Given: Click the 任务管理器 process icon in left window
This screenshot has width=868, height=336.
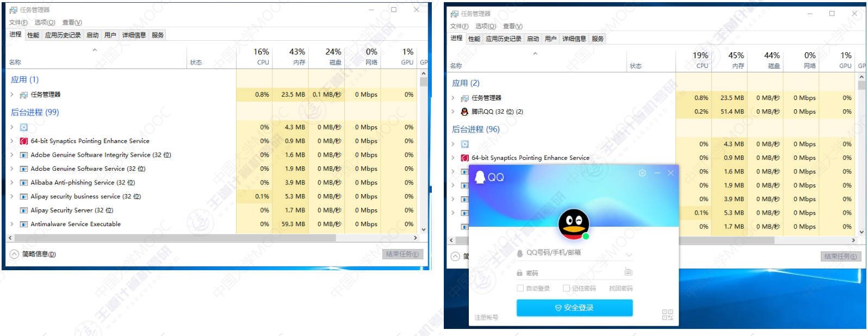Looking at the screenshot, I should point(24,95).
